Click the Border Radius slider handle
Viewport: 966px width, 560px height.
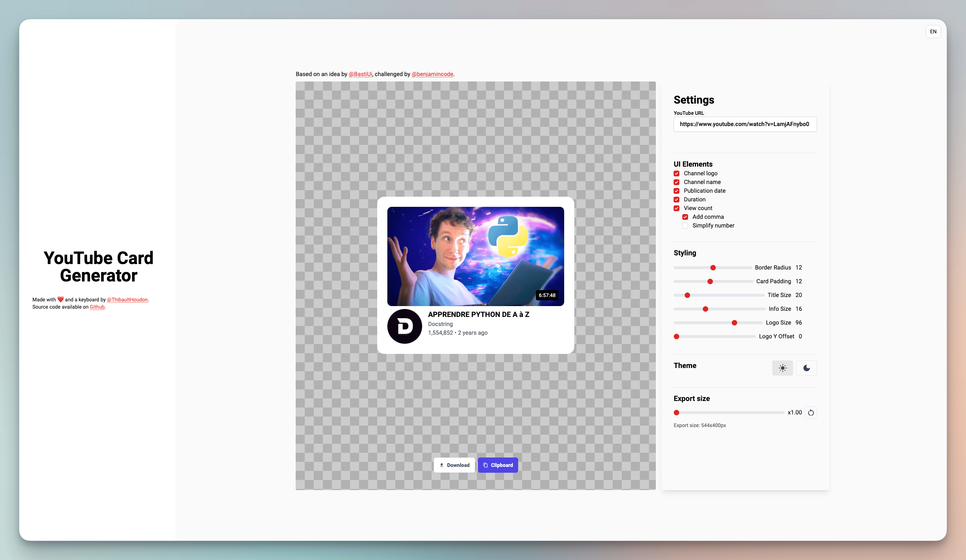tap(713, 268)
